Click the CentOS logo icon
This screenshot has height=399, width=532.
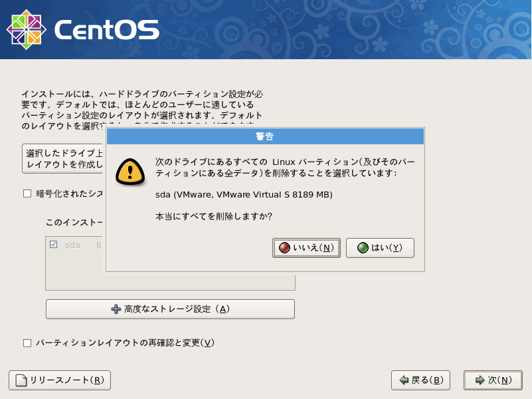click(27, 29)
